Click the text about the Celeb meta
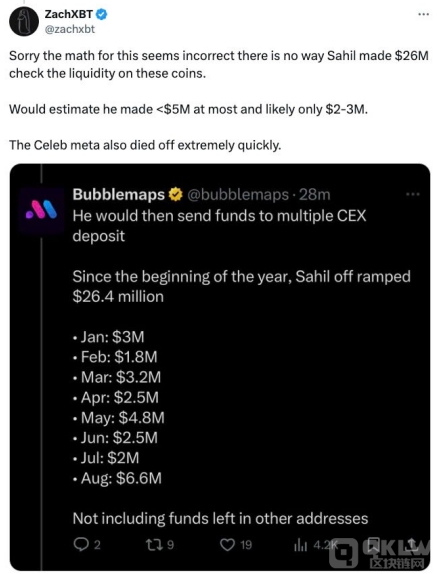Image resolution: width=438 pixels, height=574 pixels. click(145, 145)
